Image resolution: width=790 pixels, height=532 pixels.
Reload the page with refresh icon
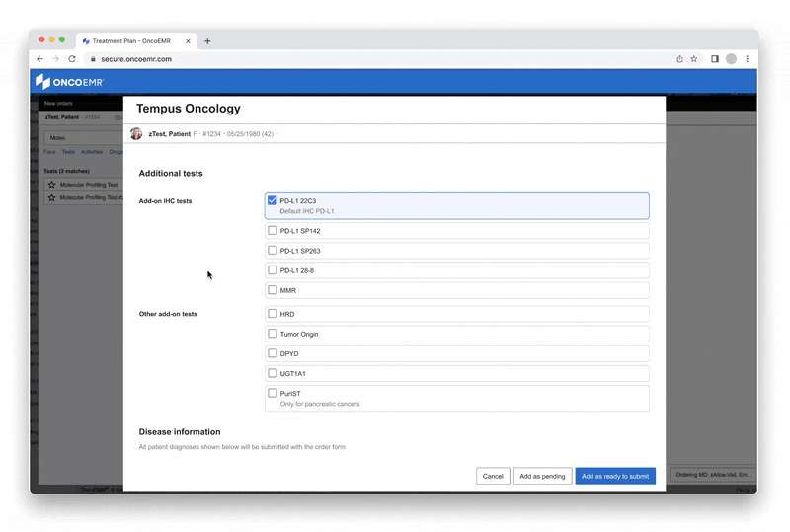coord(72,59)
